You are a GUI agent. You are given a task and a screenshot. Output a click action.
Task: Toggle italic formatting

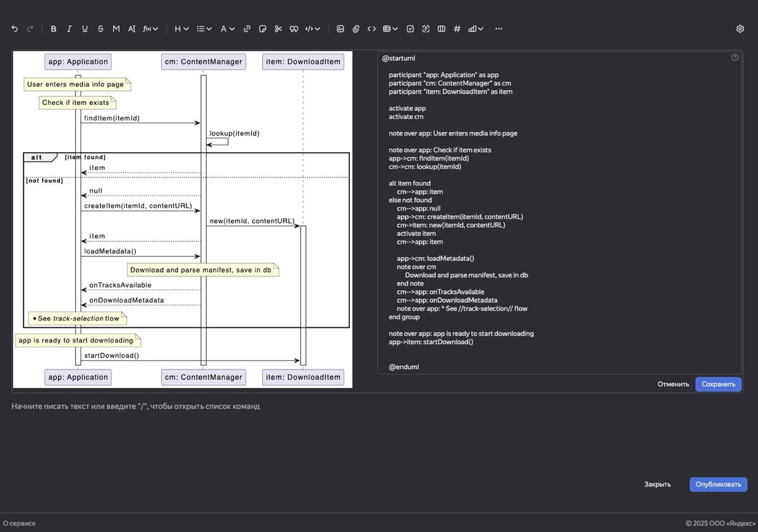[69, 28]
